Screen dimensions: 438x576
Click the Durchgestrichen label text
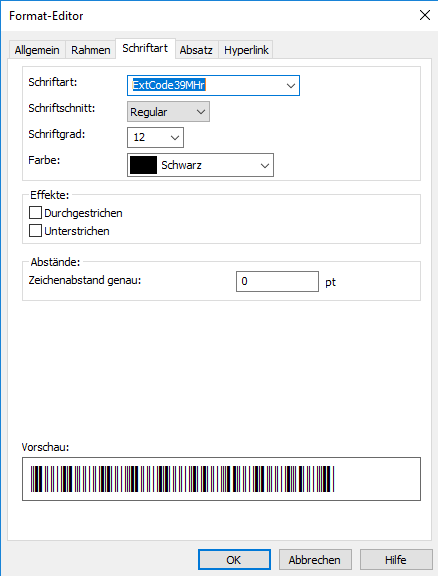(83, 213)
